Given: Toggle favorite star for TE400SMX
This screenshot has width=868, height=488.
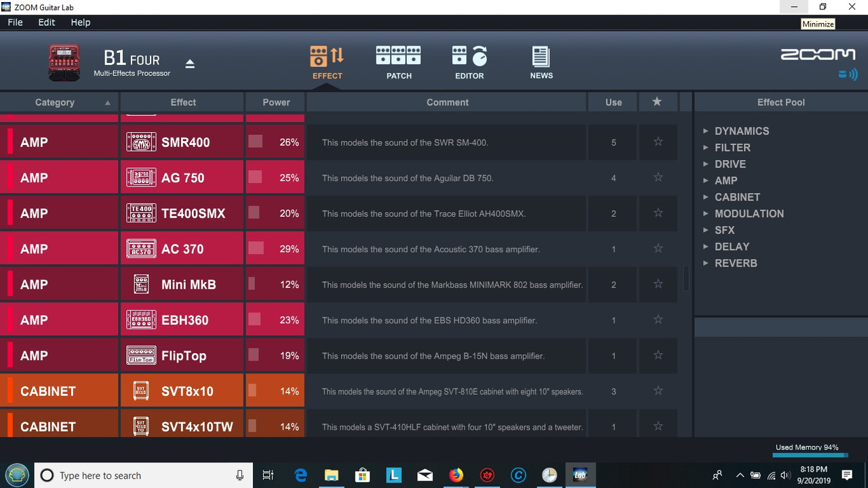Looking at the screenshot, I should 658,213.
